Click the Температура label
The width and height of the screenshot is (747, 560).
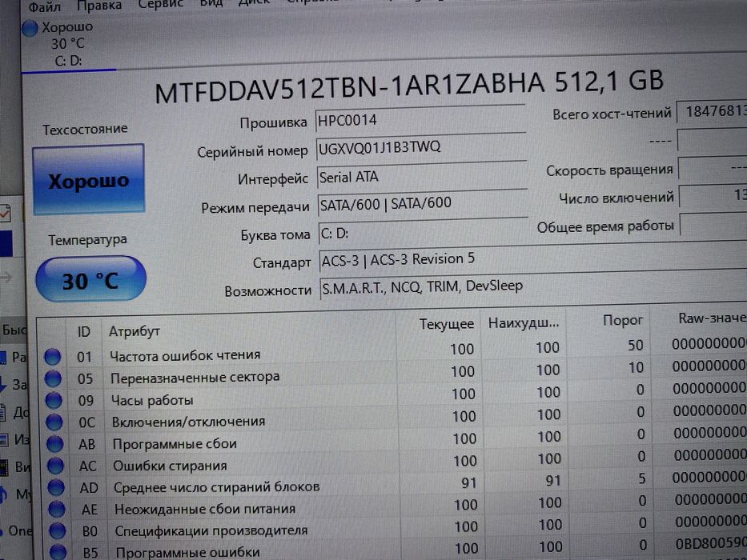point(87,239)
